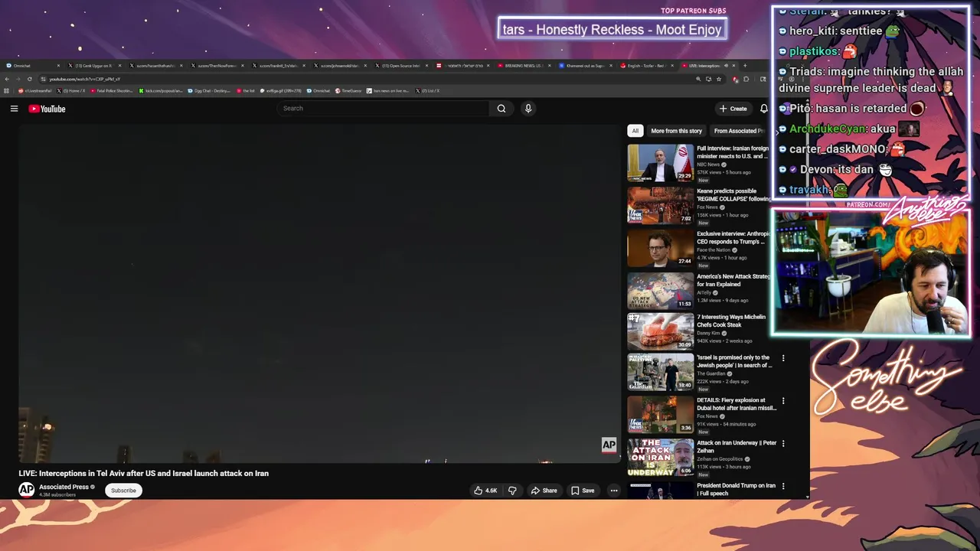Select the More from this story chip

(676, 131)
